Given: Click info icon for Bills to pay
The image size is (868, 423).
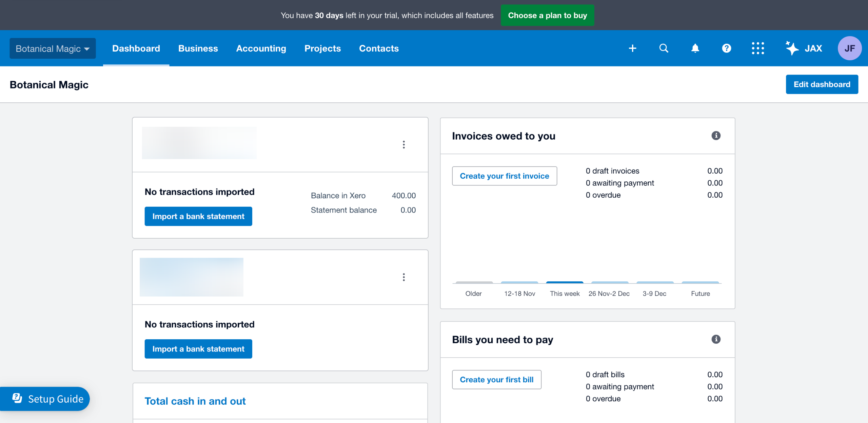Looking at the screenshot, I should (716, 339).
